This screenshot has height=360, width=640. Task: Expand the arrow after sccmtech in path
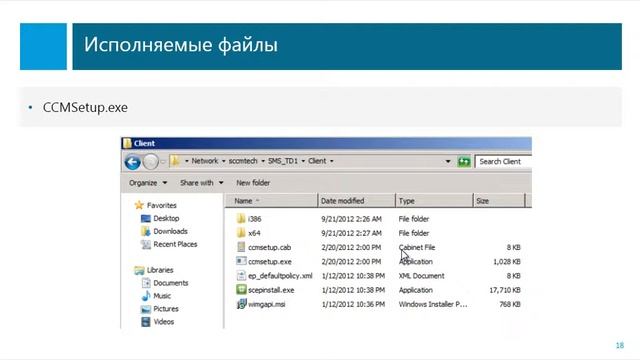pyautogui.click(x=262, y=161)
